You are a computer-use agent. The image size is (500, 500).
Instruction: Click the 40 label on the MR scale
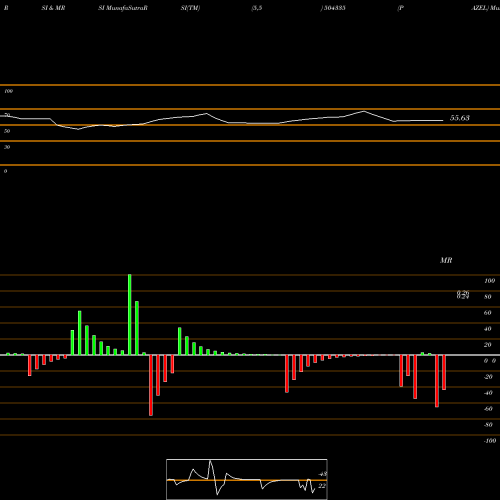(488, 329)
